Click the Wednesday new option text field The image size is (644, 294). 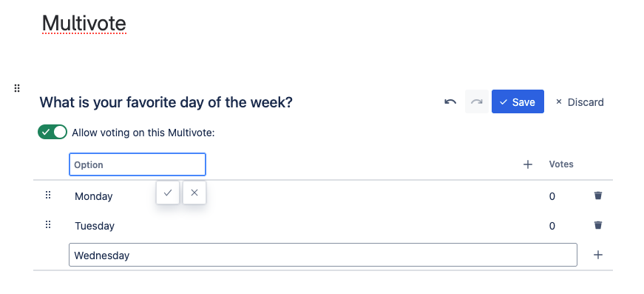323,255
